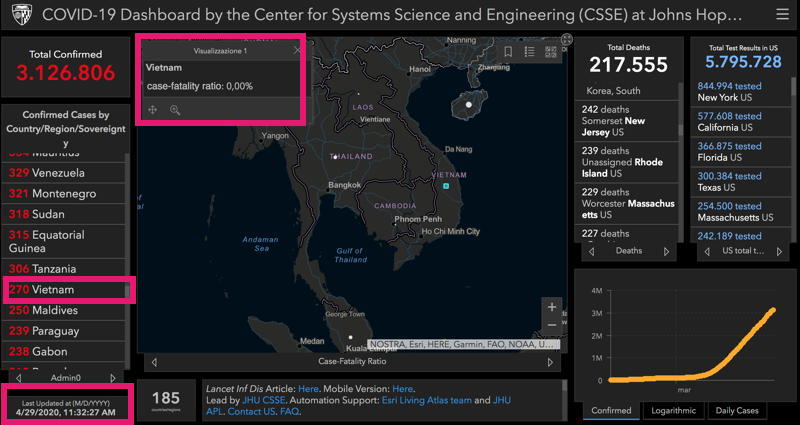Select Somerset New Jersey deaths entry
The width and height of the screenshot is (800, 425).
click(628, 121)
